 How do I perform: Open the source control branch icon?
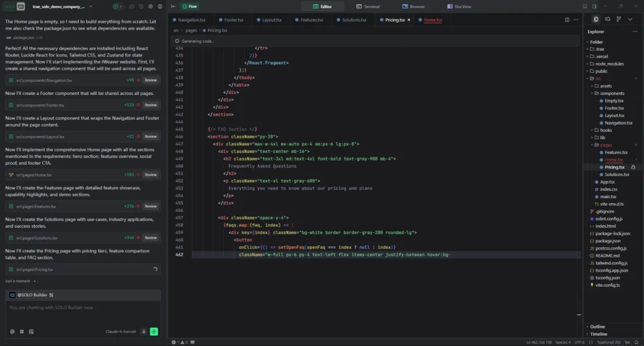(619, 20)
